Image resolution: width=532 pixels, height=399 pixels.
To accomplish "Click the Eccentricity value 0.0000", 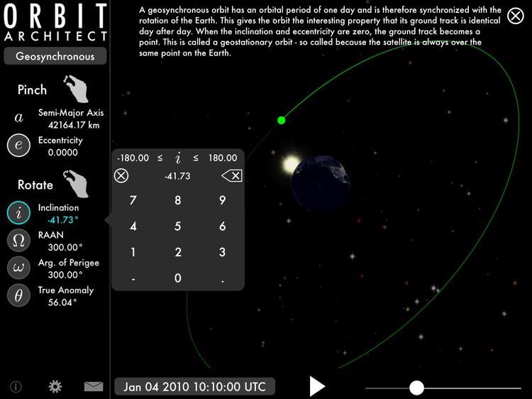I will point(62,153).
